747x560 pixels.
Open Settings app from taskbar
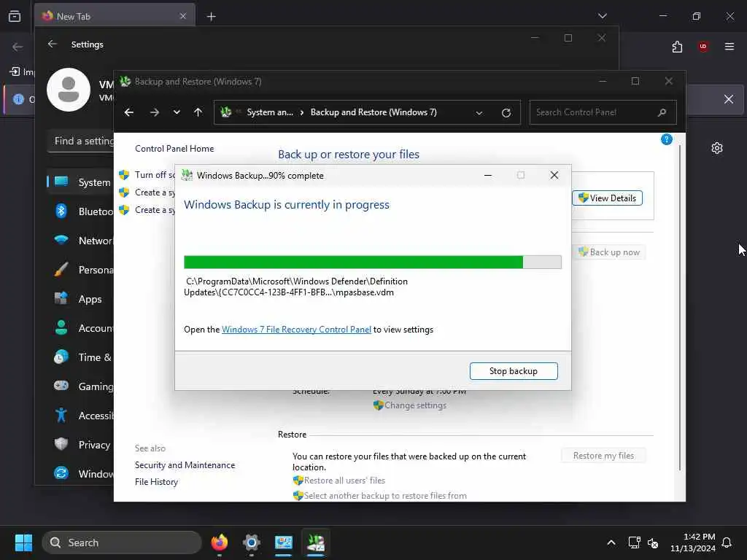click(x=252, y=542)
